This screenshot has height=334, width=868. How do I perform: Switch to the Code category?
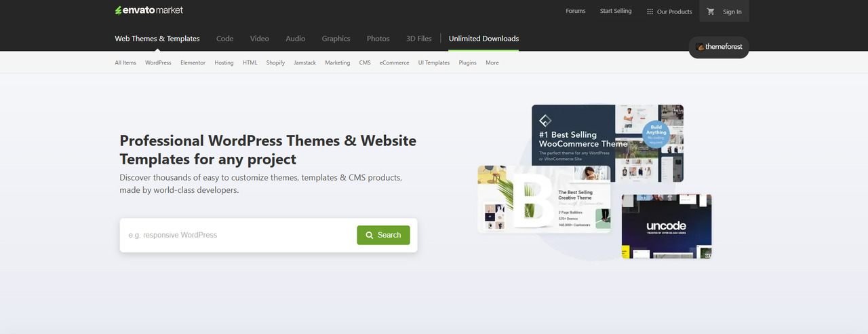point(224,39)
